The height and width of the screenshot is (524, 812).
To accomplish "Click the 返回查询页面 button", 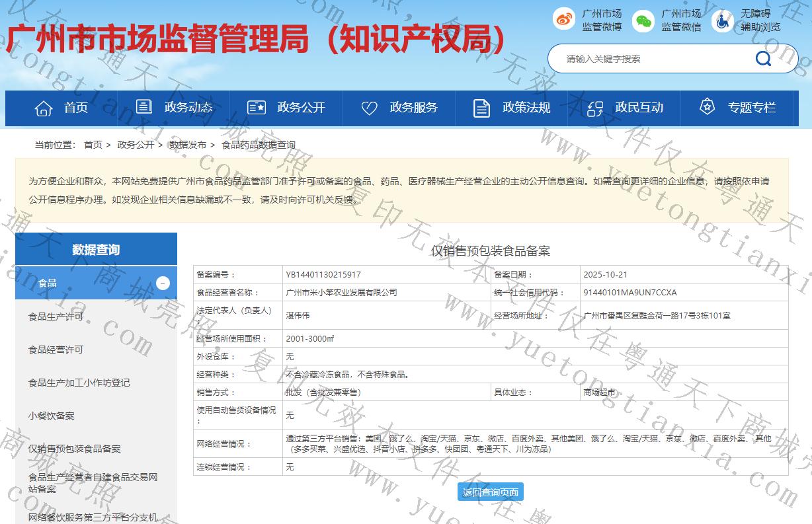I will 491,492.
